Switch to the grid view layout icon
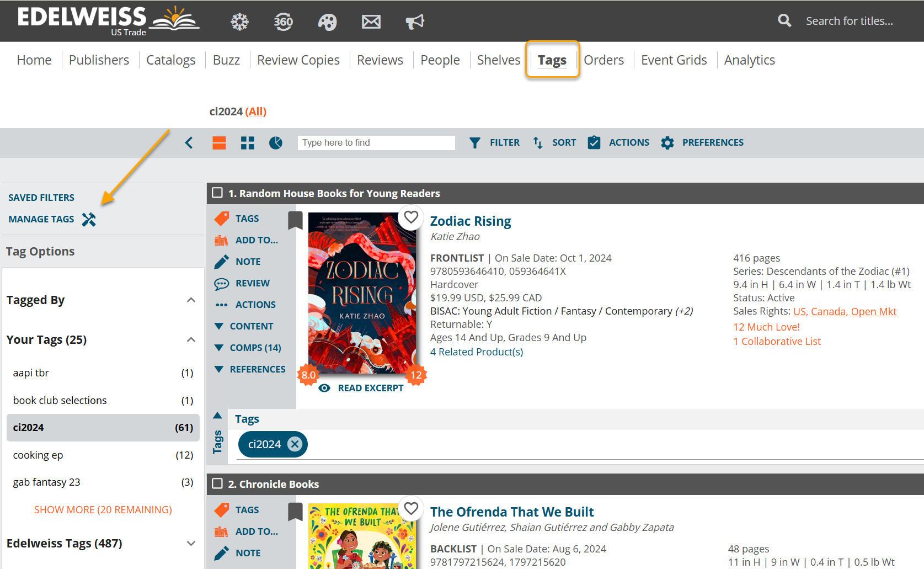 (x=248, y=143)
